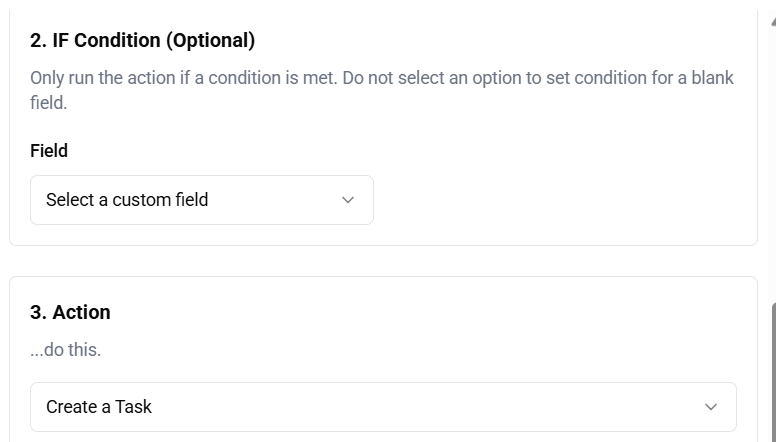Open the chevron in the custom field selector
The image size is (776, 442).
tap(348, 200)
